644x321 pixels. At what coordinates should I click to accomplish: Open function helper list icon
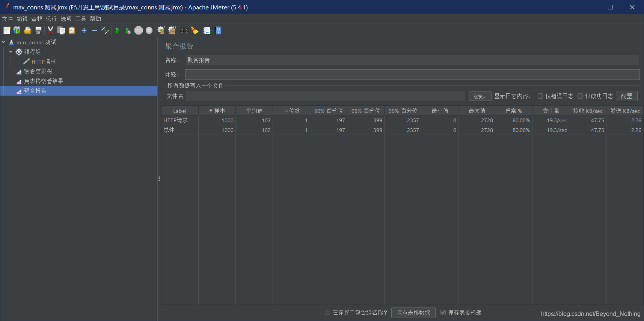click(x=207, y=30)
